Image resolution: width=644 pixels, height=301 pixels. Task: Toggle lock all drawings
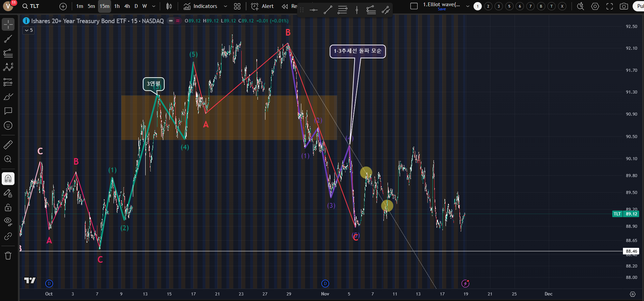(8, 207)
